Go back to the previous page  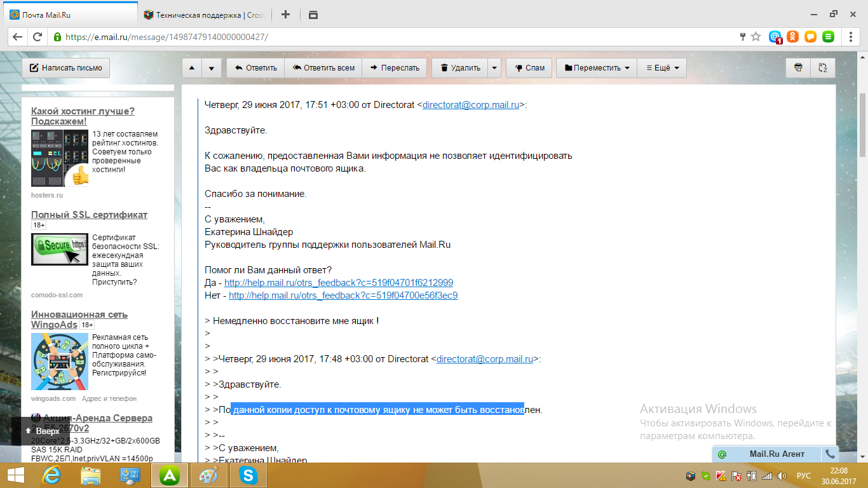tap(17, 37)
